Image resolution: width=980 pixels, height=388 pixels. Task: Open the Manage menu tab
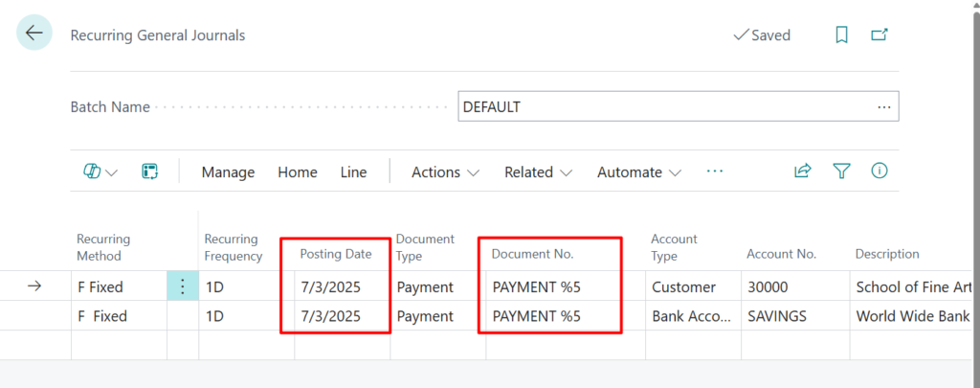pyautogui.click(x=228, y=172)
